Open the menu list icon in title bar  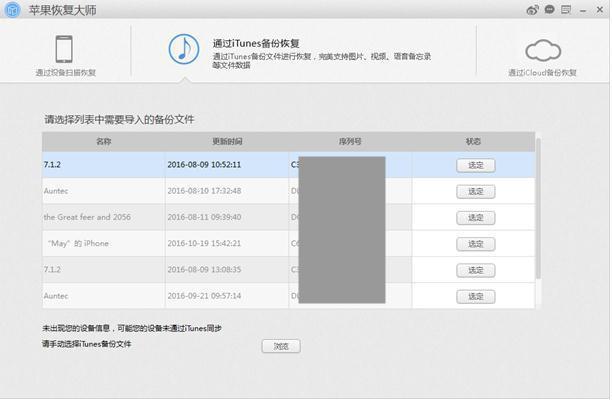(566, 9)
